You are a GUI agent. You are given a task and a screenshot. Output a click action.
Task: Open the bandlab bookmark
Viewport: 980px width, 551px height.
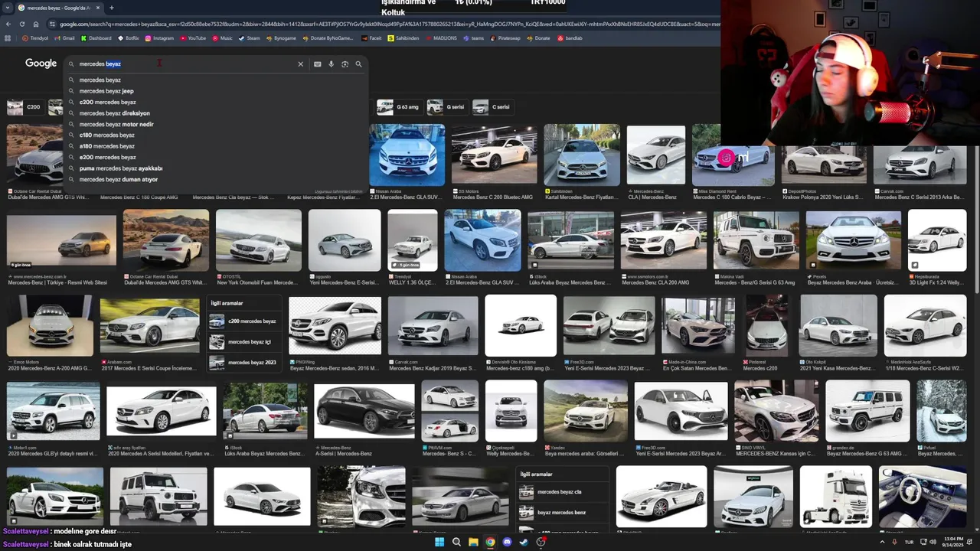570,38
